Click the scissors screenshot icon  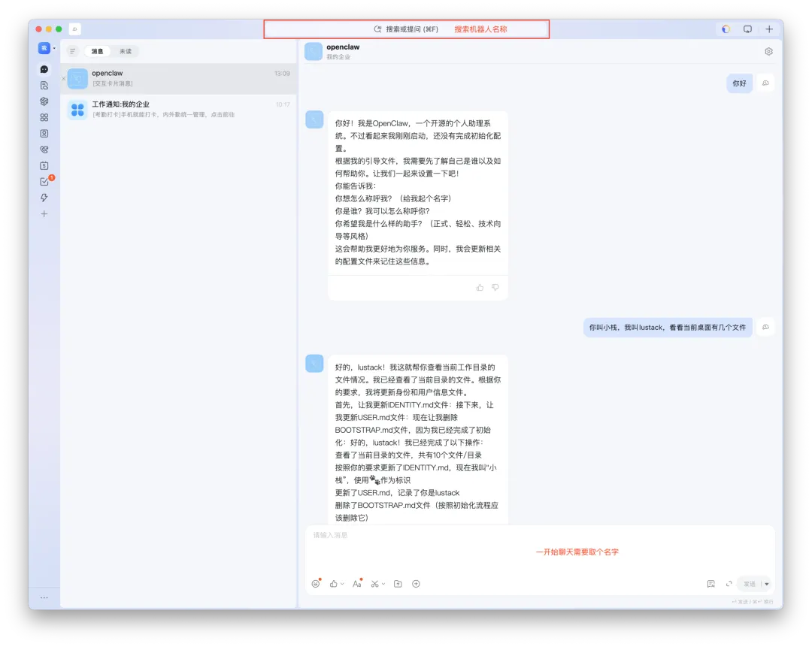(375, 584)
